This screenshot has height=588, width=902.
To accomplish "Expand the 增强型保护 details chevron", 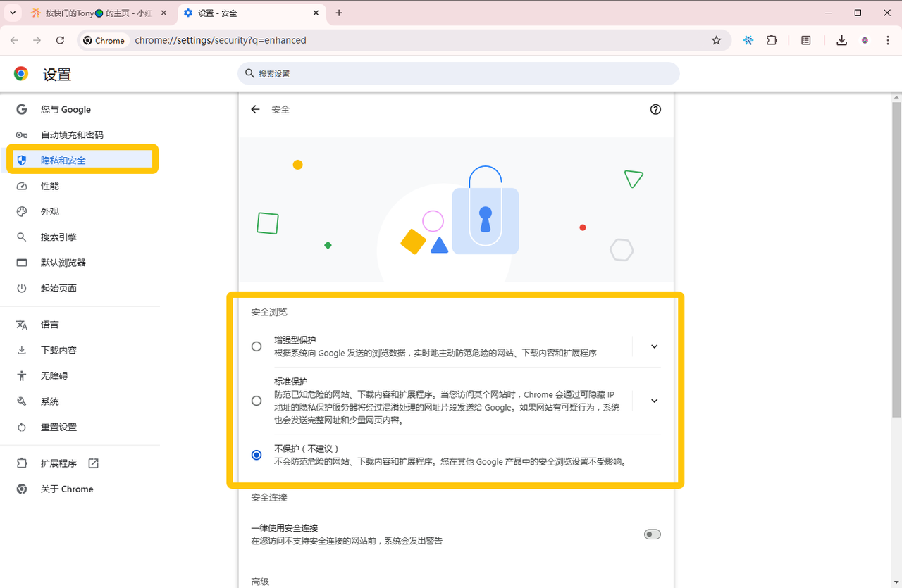I will point(654,346).
